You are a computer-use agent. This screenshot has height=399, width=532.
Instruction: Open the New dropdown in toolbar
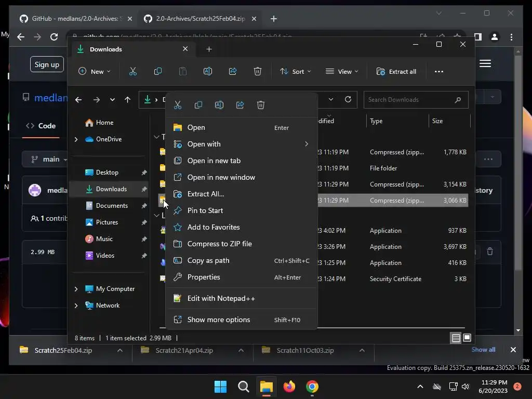(95, 72)
